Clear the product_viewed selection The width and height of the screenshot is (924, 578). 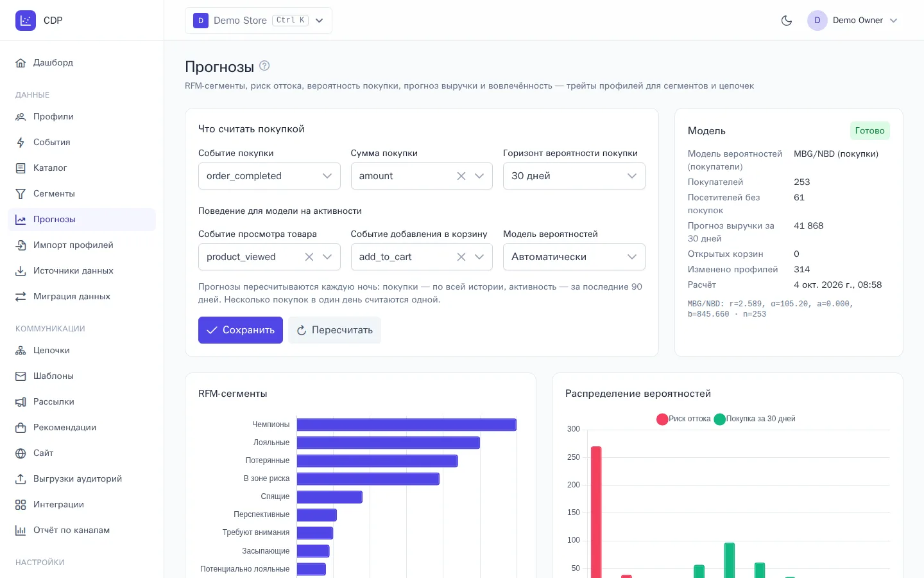(309, 257)
